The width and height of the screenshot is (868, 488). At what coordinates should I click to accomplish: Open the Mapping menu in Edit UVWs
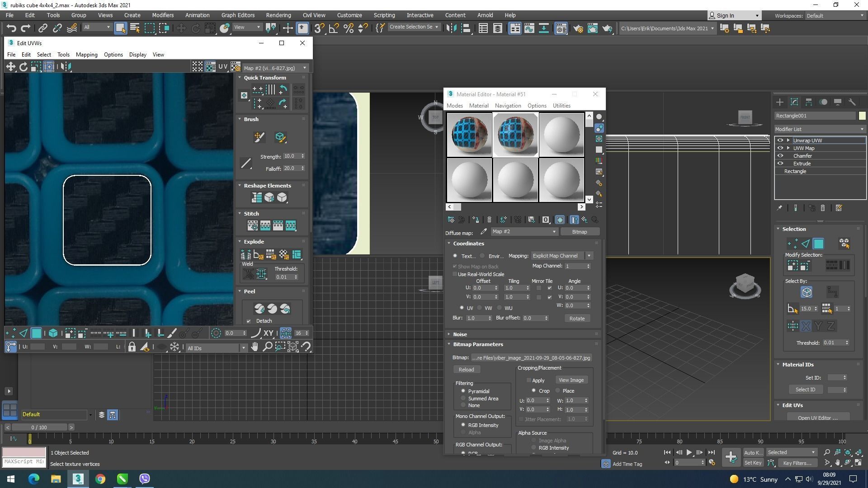click(86, 55)
